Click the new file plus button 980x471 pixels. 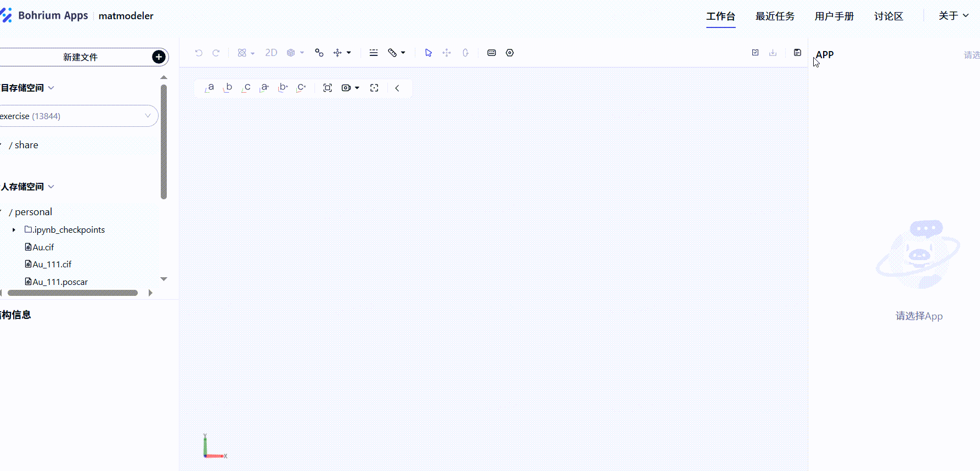(159, 57)
